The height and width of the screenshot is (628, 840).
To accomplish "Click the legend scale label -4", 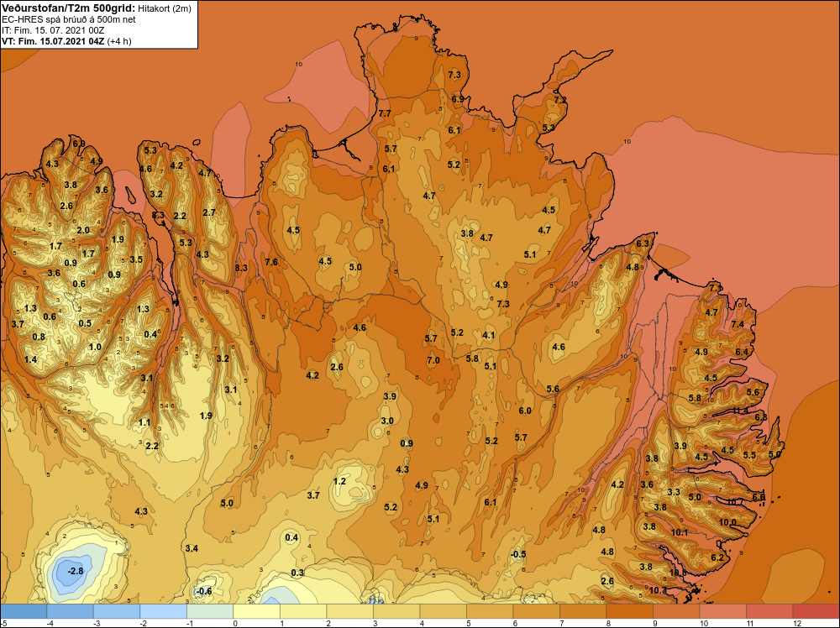I will (50, 623).
